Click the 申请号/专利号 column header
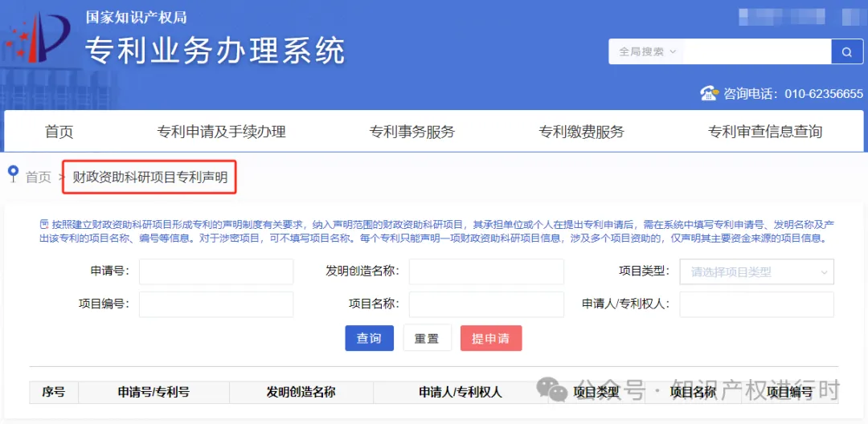This screenshot has width=868, height=424. pos(154,393)
